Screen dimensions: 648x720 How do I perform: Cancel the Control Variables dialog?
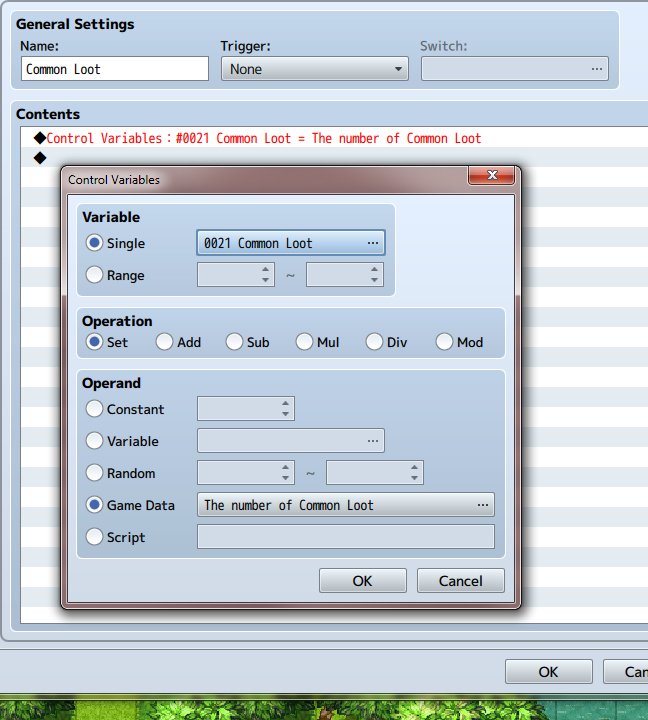coord(461,581)
